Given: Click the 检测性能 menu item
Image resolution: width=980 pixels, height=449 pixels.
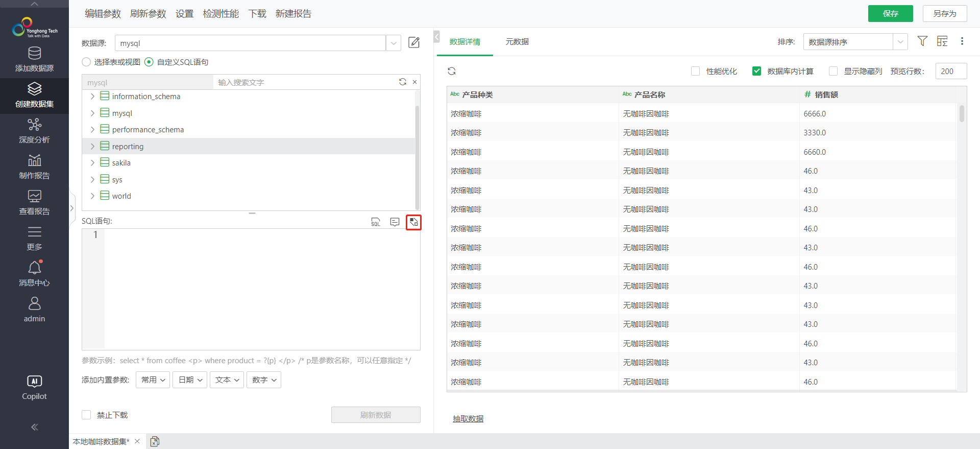Looking at the screenshot, I should click(220, 14).
